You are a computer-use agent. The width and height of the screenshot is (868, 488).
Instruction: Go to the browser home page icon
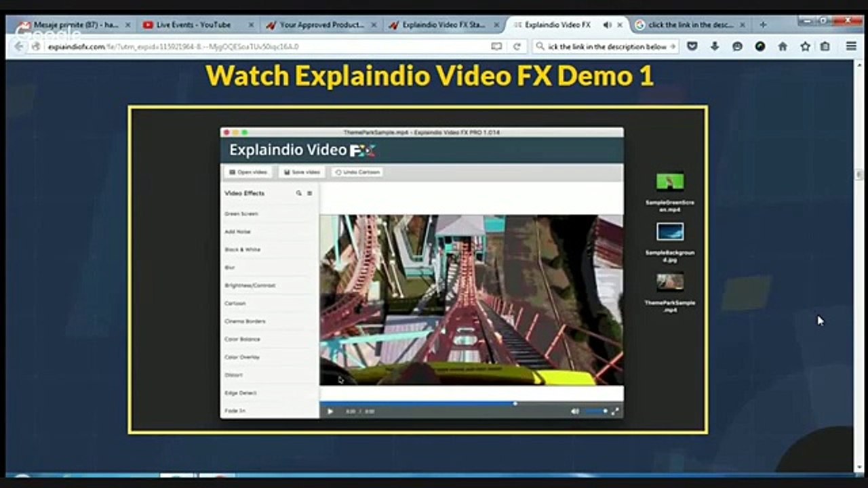tap(783, 47)
